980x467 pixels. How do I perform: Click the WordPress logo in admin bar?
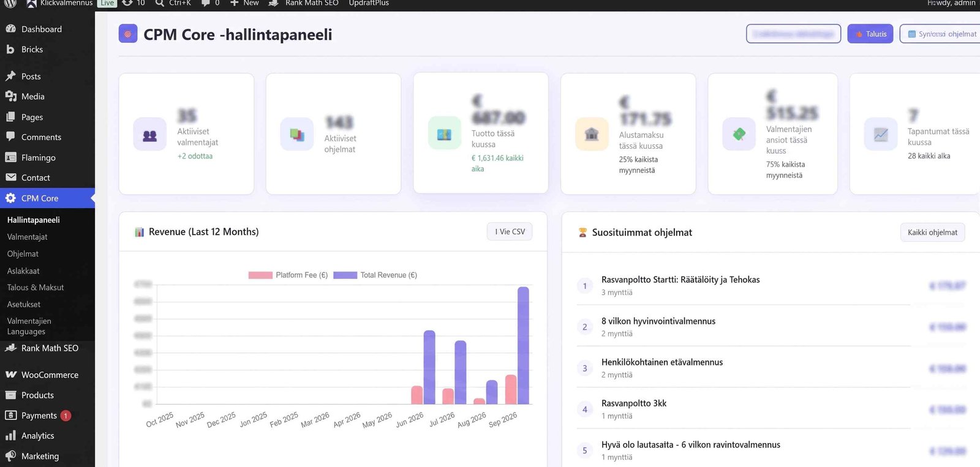pos(10,3)
